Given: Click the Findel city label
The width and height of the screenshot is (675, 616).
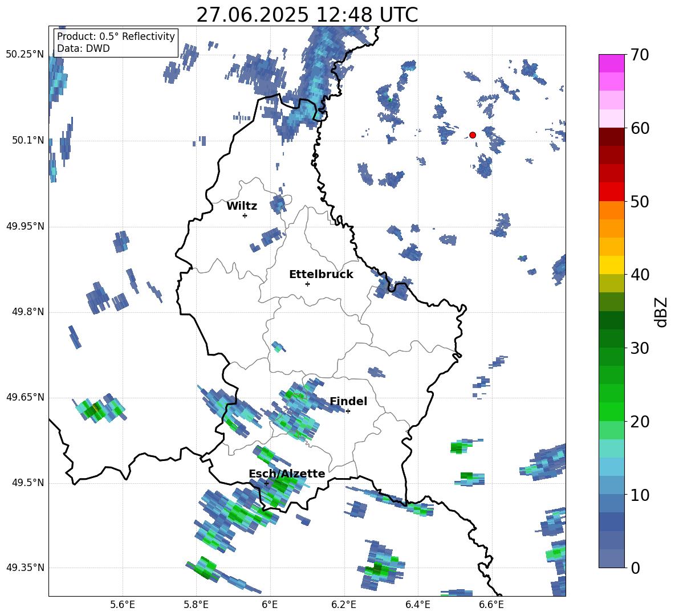Looking at the screenshot, I should click(x=348, y=401).
